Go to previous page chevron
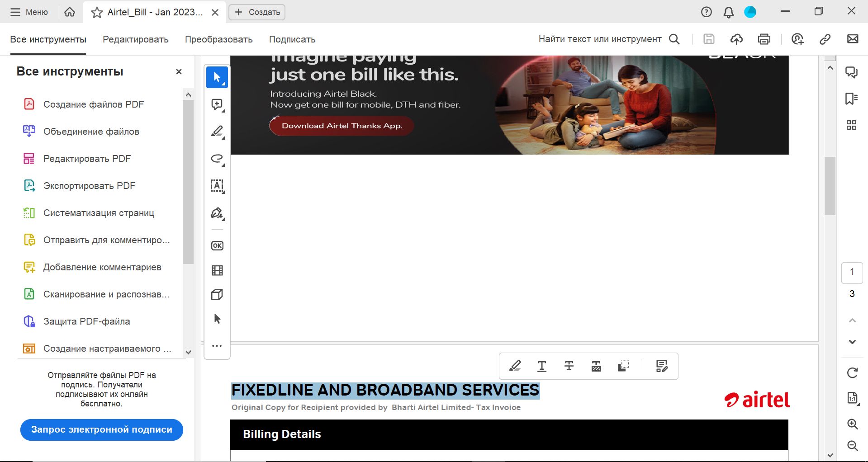The width and height of the screenshot is (868, 462). click(x=852, y=321)
